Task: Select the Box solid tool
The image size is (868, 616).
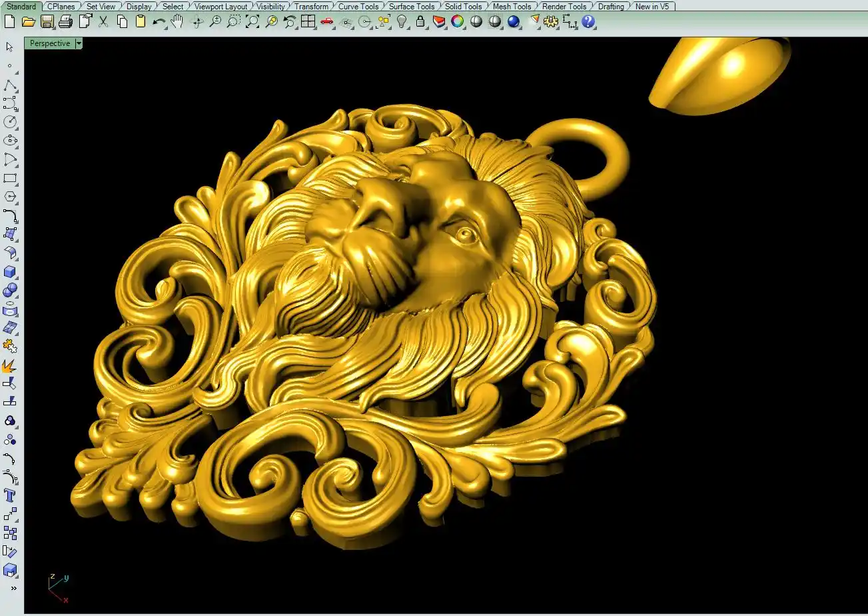Action: [9, 271]
